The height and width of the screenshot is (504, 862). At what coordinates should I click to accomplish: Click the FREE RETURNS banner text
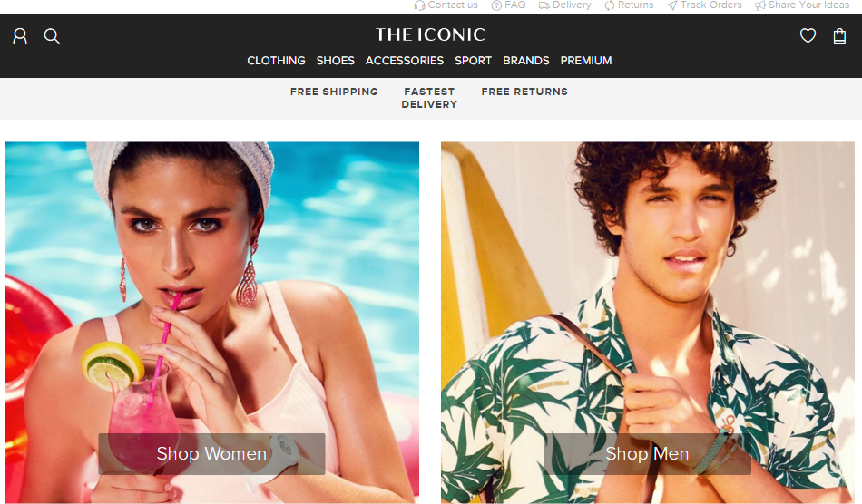(524, 92)
